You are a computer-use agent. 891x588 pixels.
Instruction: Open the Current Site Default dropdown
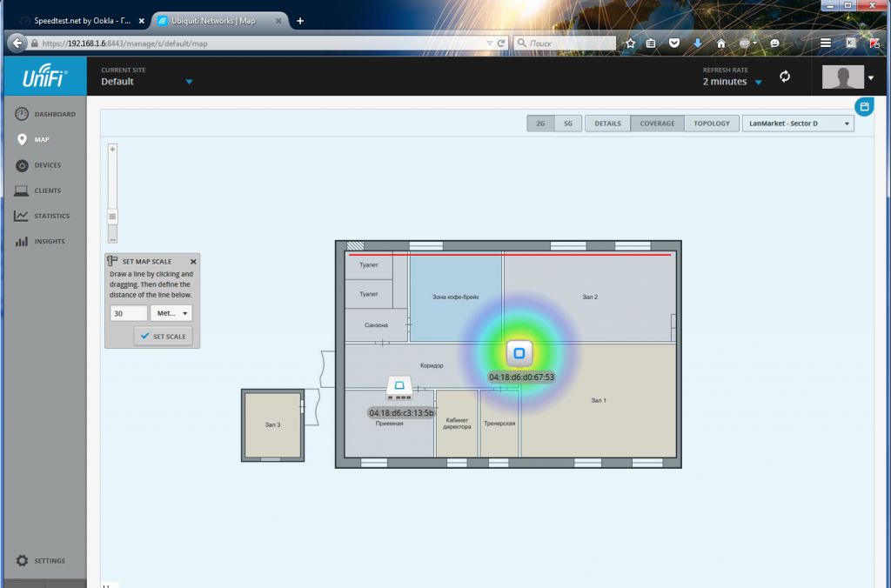click(x=189, y=82)
